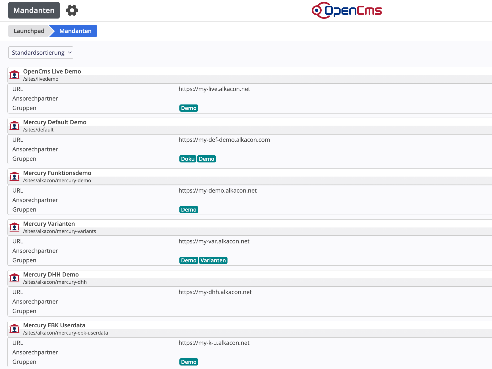
Task: Select the OpenCms Live Demo title
Action: click(52, 71)
